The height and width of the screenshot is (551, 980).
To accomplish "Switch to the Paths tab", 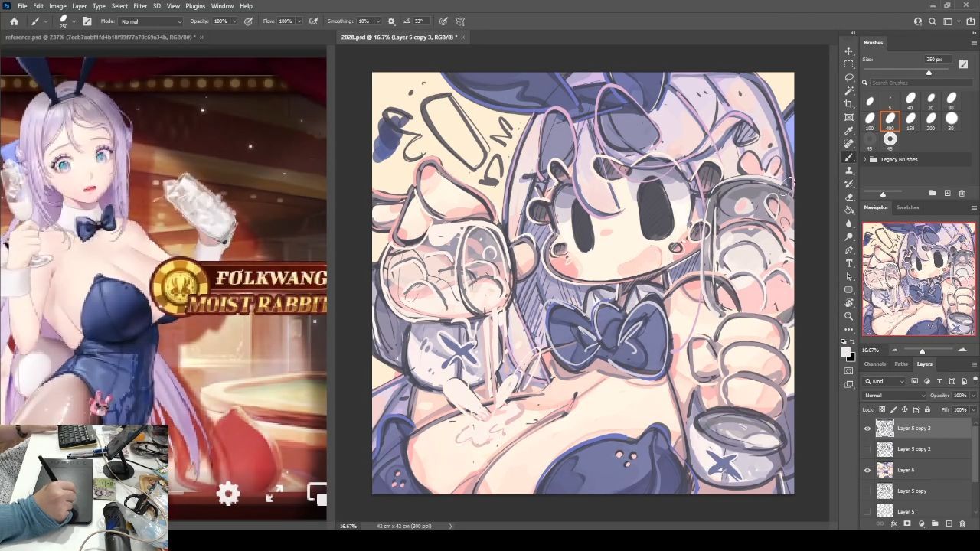I will (901, 364).
